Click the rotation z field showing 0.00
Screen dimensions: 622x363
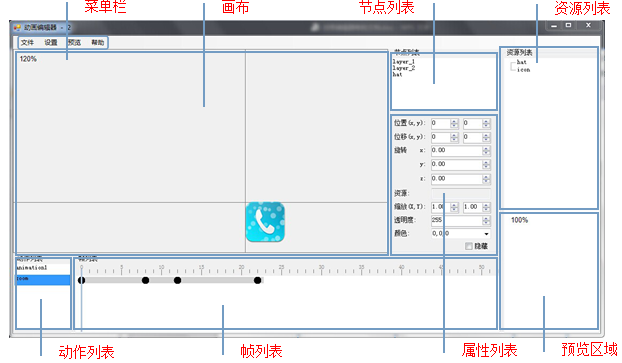click(x=457, y=179)
